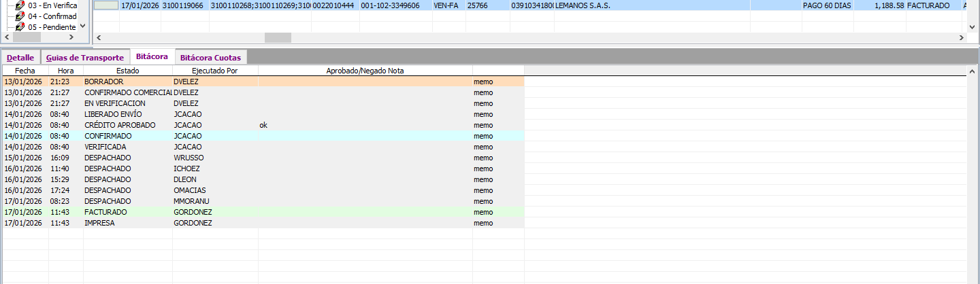Open the Detalle tab

click(20, 58)
